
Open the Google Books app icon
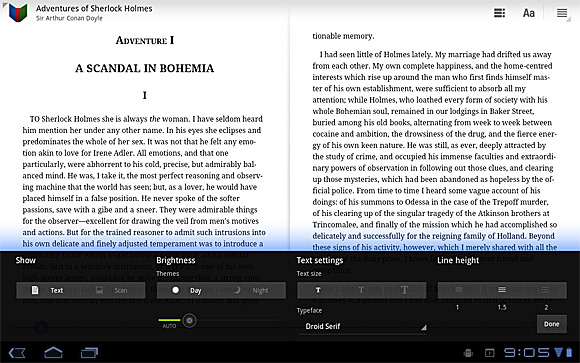tap(18, 12)
